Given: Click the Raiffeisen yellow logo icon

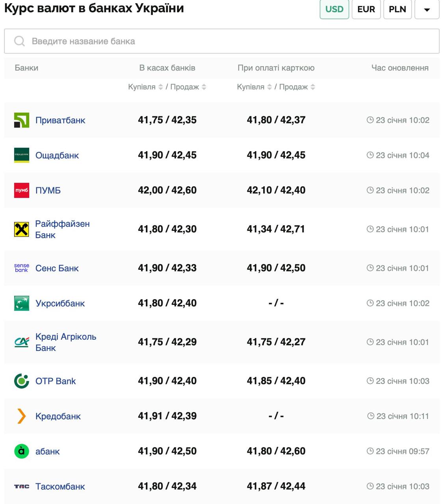Looking at the screenshot, I should tap(22, 229).
